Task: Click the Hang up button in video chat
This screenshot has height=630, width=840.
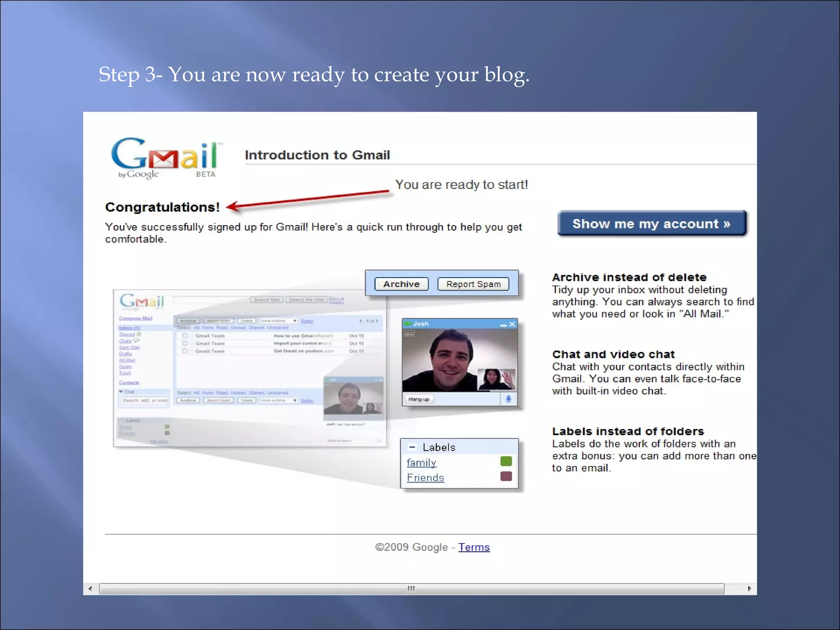Action: pos(419,399)
